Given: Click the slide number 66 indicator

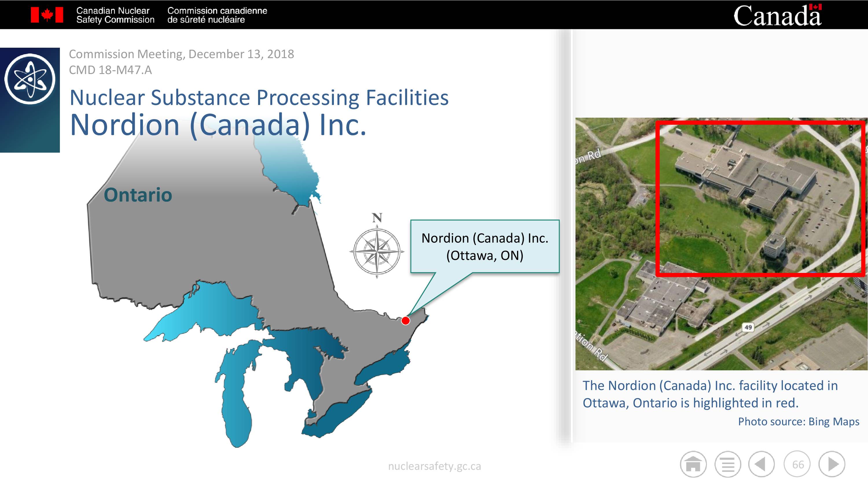Looking at the screenshot, I should point(797,464).
